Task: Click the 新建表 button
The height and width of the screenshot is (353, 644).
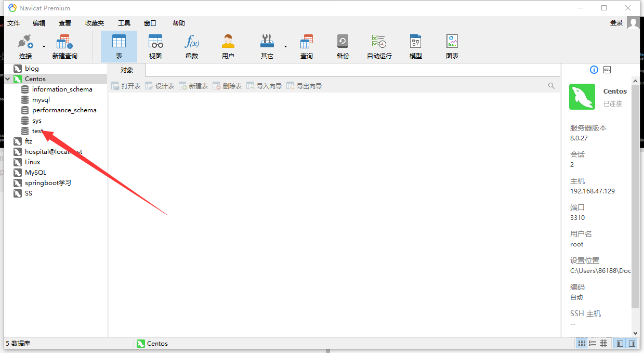Action: click(x=193, y=86)
